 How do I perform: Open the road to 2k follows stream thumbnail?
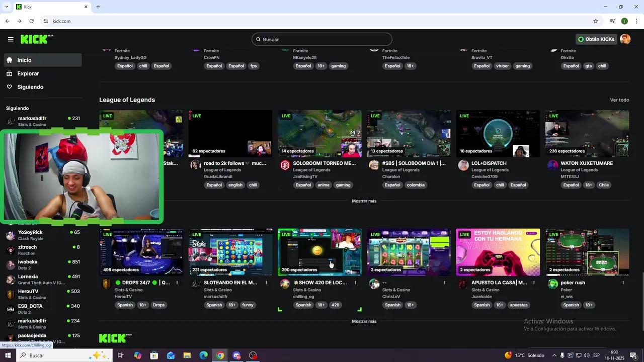click(230, 133)
